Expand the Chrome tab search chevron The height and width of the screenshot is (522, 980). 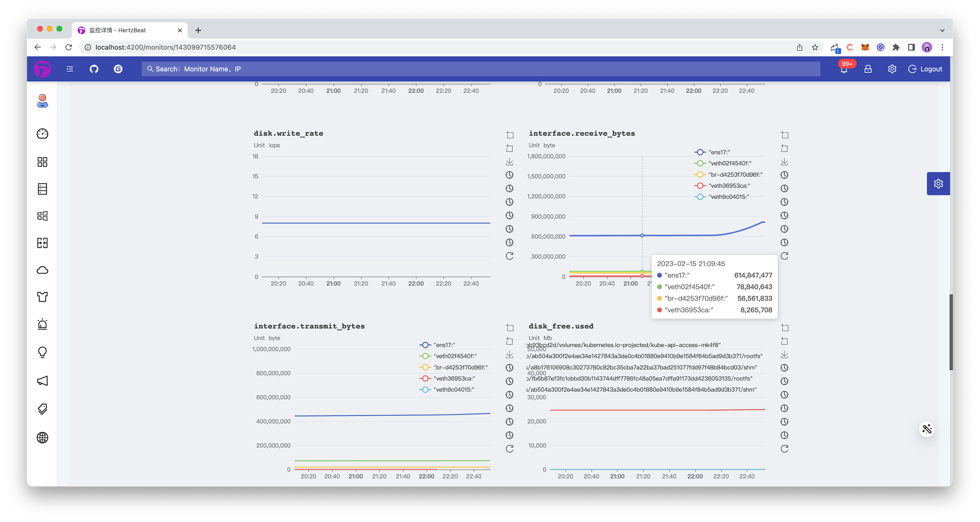click(x=942, y=30)
